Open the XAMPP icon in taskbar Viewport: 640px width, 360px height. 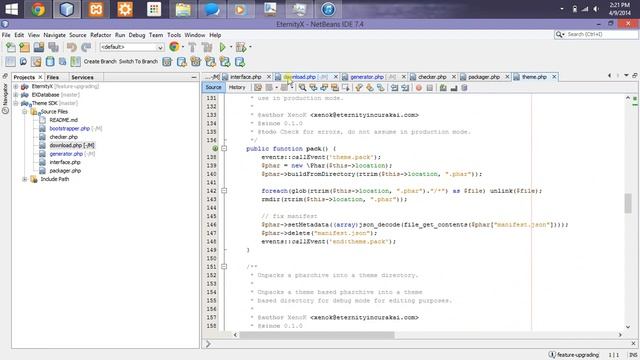coord(96,9)
